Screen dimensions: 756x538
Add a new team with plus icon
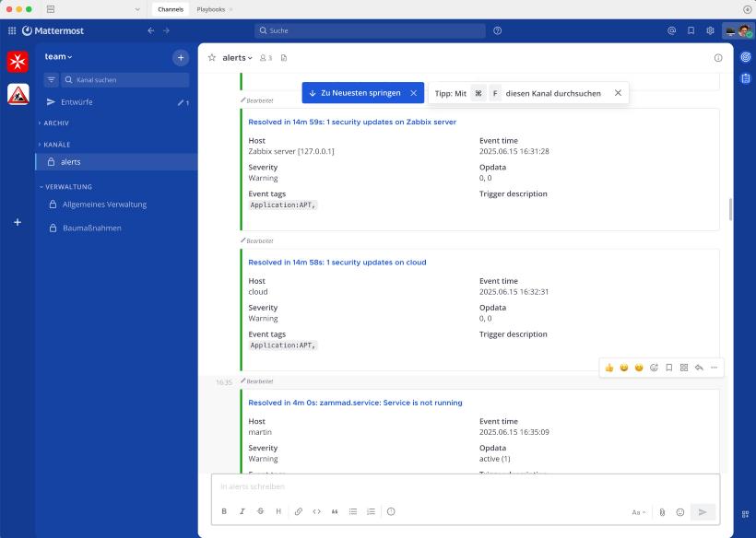coord(18,222)
